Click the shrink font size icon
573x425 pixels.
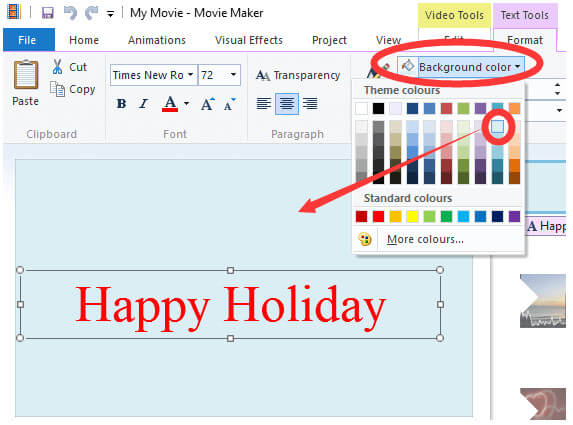(x=229, y=104)
